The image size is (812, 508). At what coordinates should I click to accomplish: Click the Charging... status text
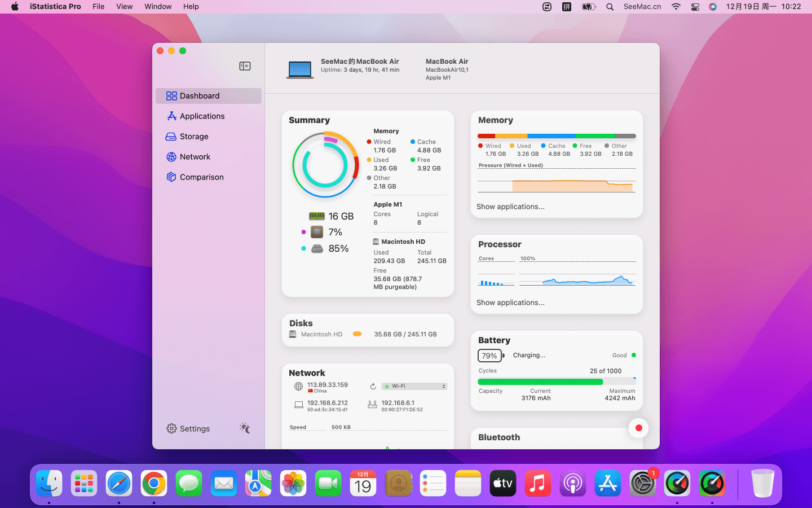(x=529, y=356)
